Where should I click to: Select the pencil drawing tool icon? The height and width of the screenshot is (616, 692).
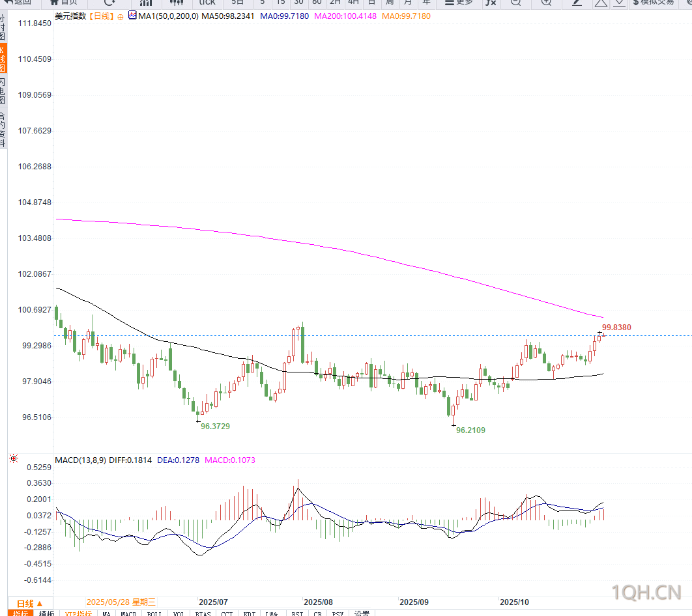[x=577, y=3]
